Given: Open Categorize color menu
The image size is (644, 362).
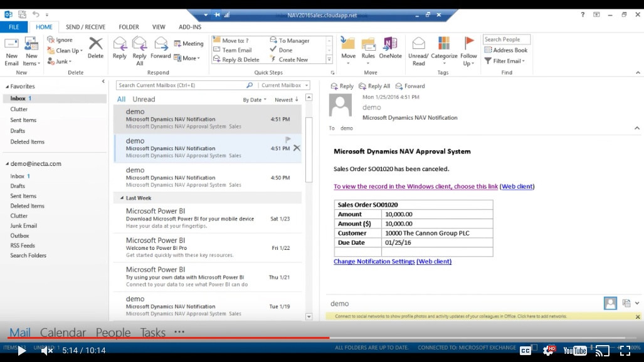Looking at the screenshot, I should tap(444, 51).
